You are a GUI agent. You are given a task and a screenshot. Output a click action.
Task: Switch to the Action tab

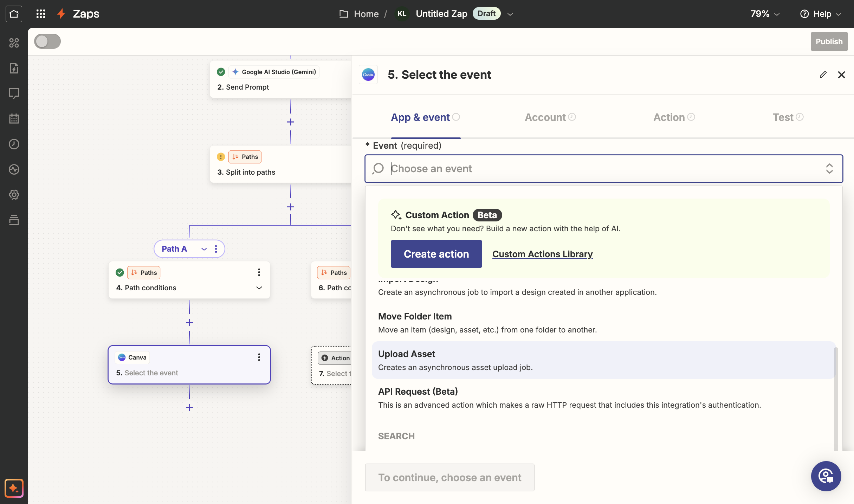point(674,117)
